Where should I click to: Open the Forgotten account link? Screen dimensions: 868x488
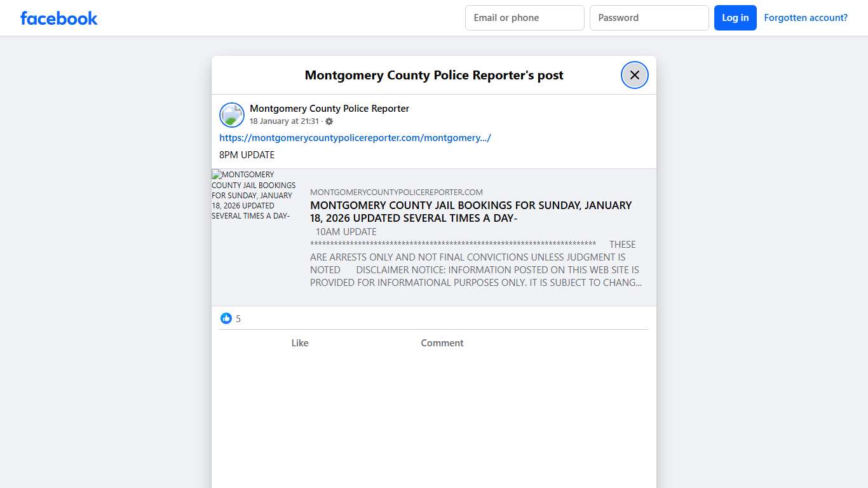click(x=806, y=17)
